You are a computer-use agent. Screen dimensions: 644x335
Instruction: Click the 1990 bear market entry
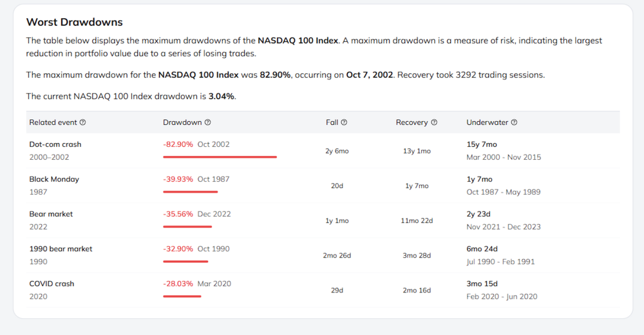pos(61,249)
